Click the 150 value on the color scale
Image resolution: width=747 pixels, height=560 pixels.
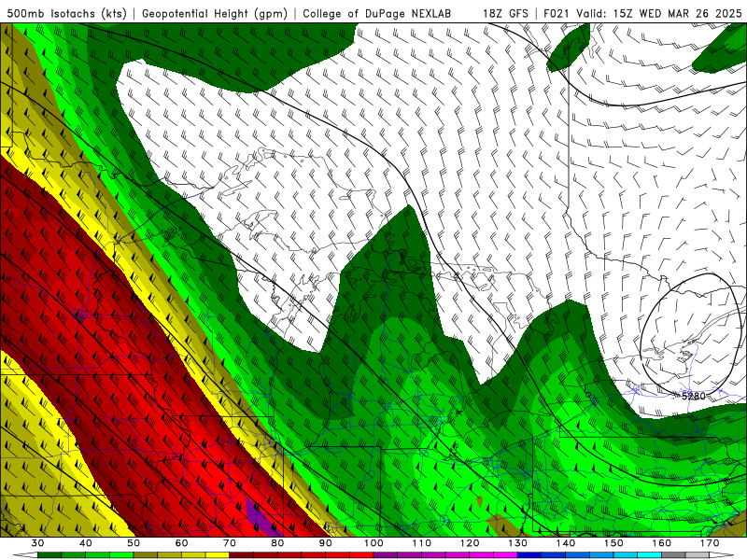coord(614,543)
